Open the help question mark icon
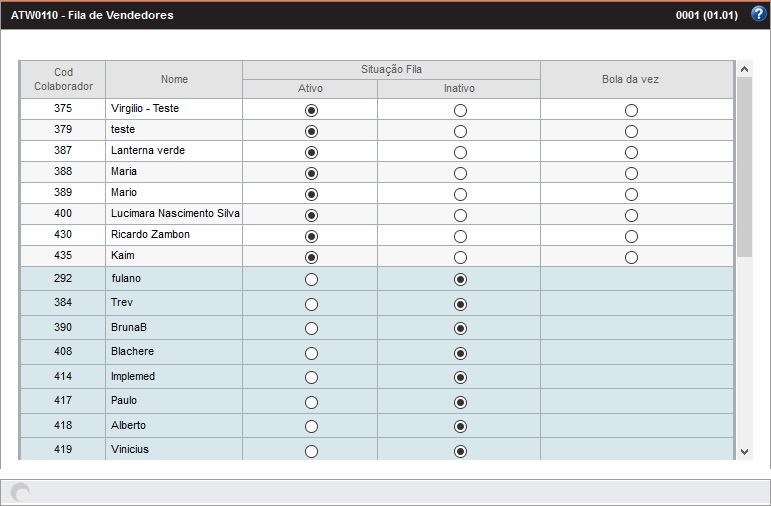The height and width of the screenshot is (506, 771). click(x=758, y=15)
